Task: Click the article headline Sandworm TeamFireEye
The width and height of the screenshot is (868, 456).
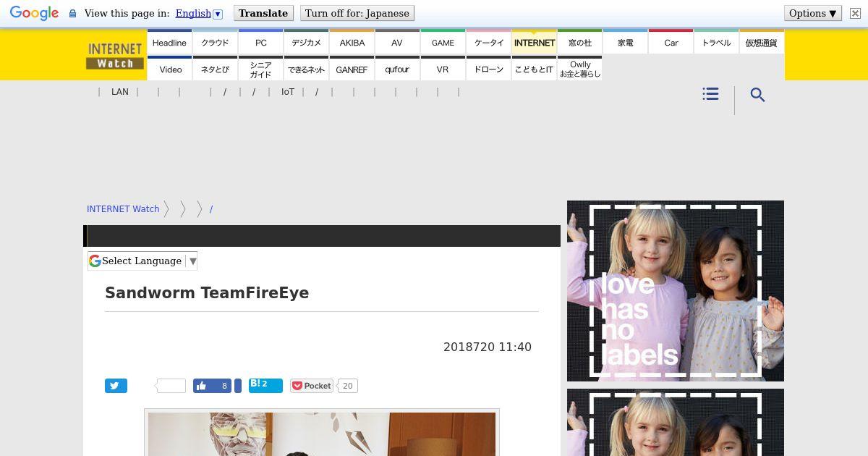Action: (x=207, y=292)
